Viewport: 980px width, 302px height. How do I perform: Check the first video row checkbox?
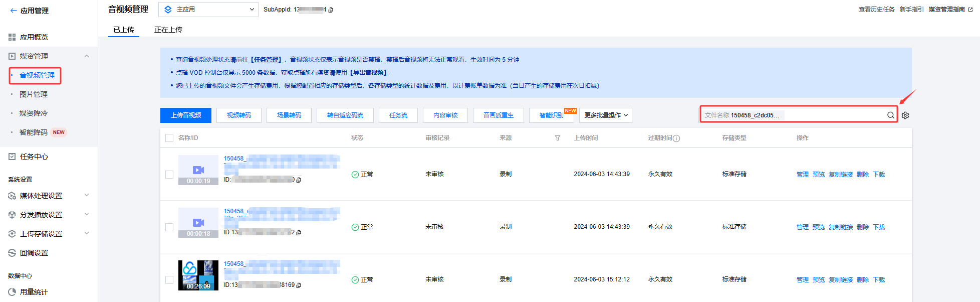[169, 175]
